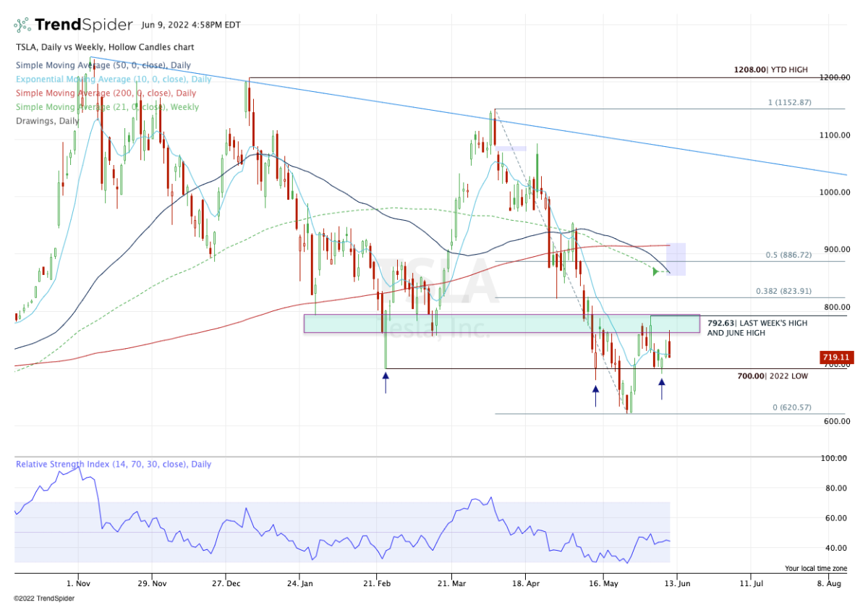868x605 pixels.
Task: Click the RSI 100.00 axis value
Action: [835, 459]
